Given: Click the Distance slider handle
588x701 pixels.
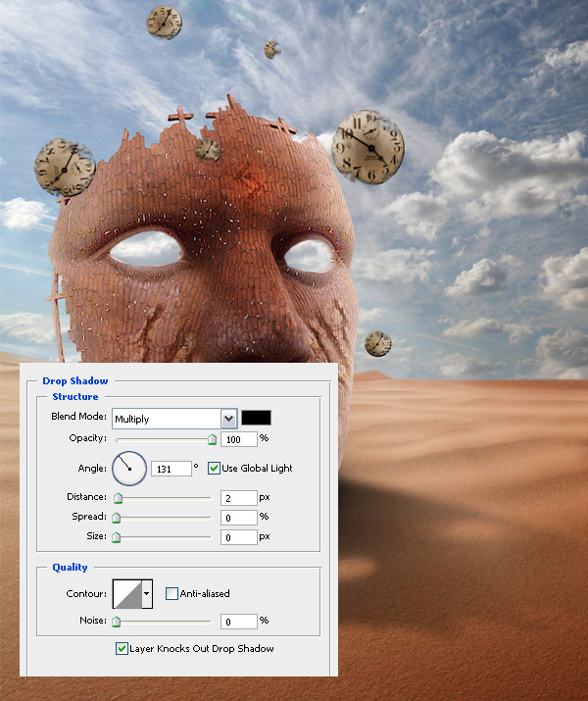Looking at the screenshot, I should [118, 498].
